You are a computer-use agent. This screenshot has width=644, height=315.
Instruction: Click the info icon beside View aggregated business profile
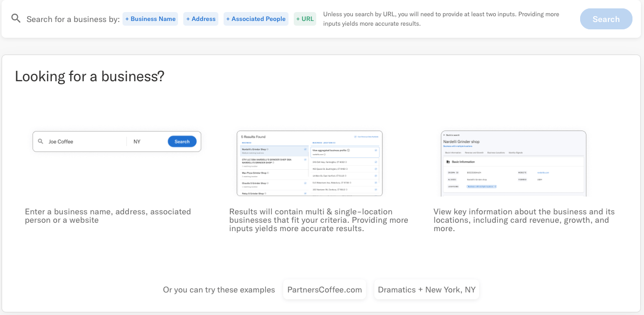[x=349, y=150]
